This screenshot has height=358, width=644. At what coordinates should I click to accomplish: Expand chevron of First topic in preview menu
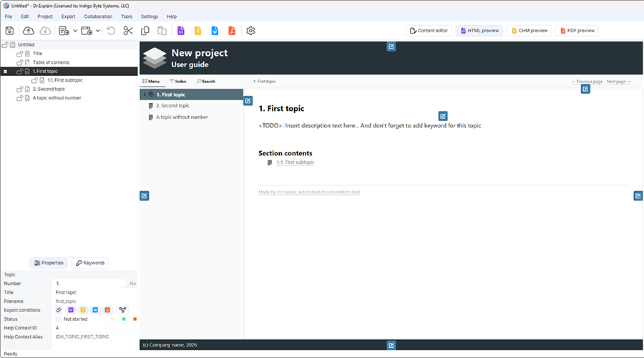point(145,95)
